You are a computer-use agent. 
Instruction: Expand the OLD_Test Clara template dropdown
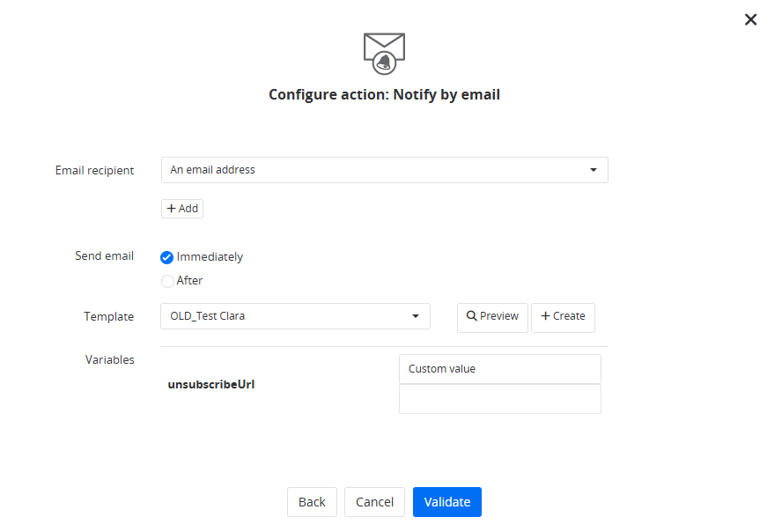(295, 316)
